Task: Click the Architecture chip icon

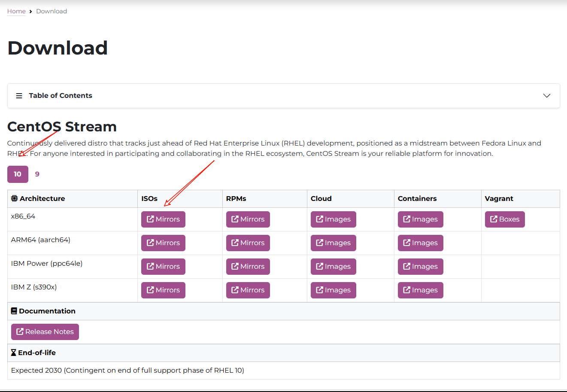Action: coord(15,198)
